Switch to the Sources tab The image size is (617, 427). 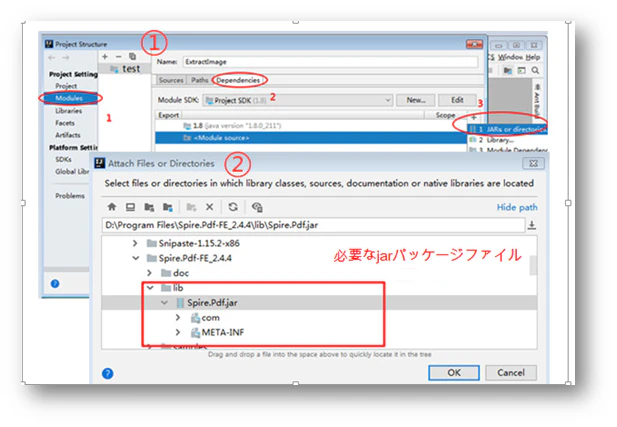171,80
